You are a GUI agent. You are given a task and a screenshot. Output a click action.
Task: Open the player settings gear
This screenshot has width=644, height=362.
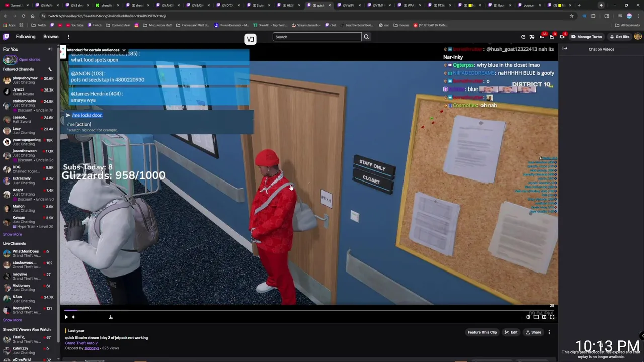coord(528,317)
